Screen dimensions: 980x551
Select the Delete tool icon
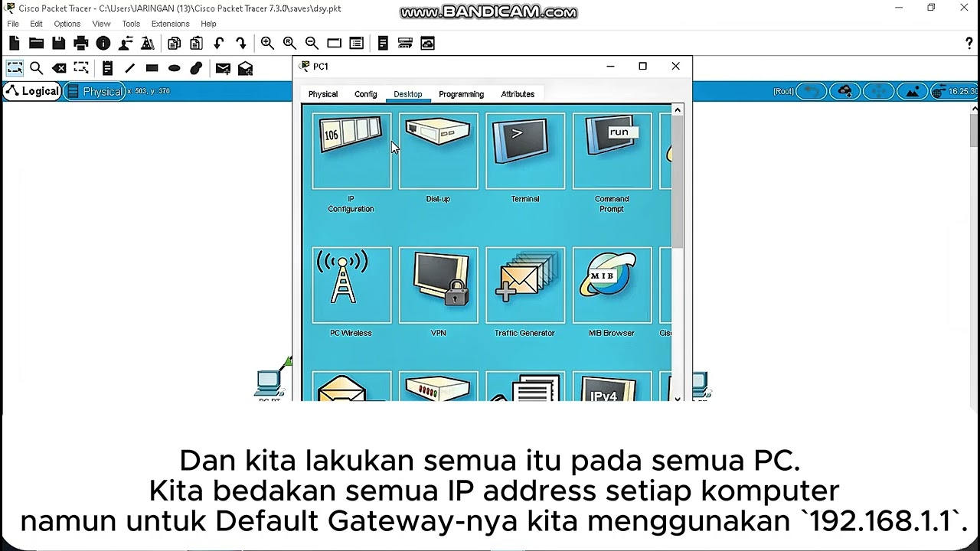click(x=58, y=68)
